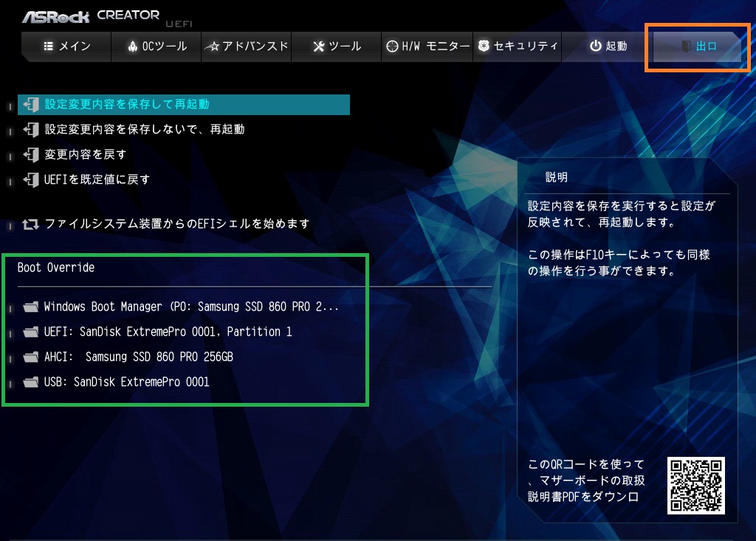This screenshot has width=756, height=541.
Task: Click the star icon on アドバンスド tab
Action: (x=212, y=46)
